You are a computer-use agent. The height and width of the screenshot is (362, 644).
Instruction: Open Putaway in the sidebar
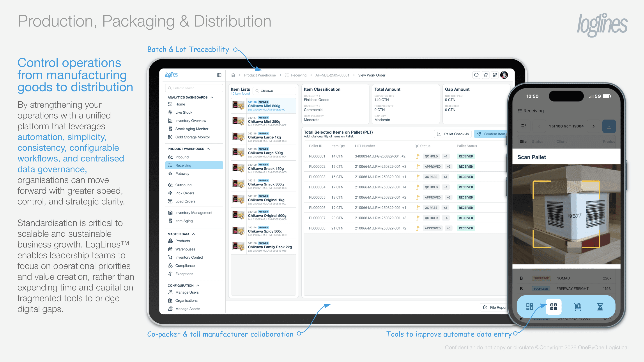(x=182, y=174)
